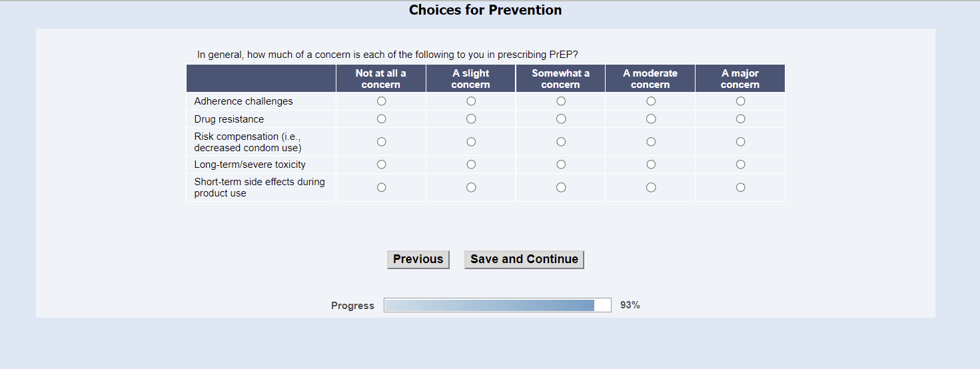Rate Drug resistance as a moderate concern
Image resolution: width=980 pixels, height=369 pixels.
click(x=651, y=119)
